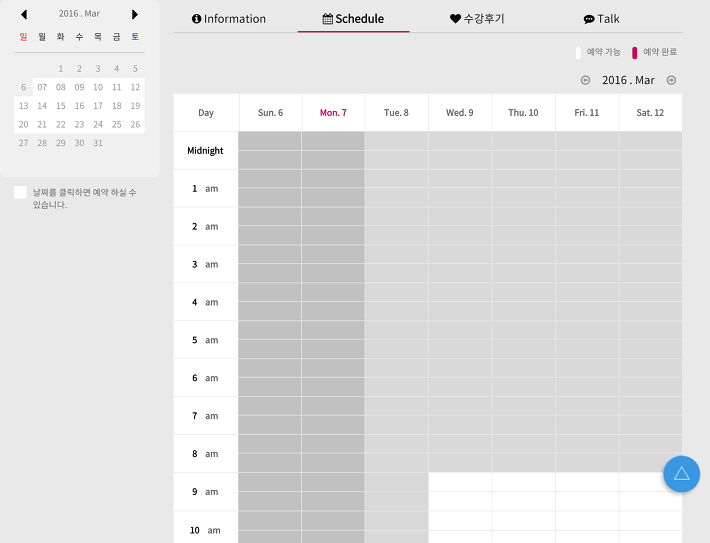Click the Sun. 6 column header

270,113
